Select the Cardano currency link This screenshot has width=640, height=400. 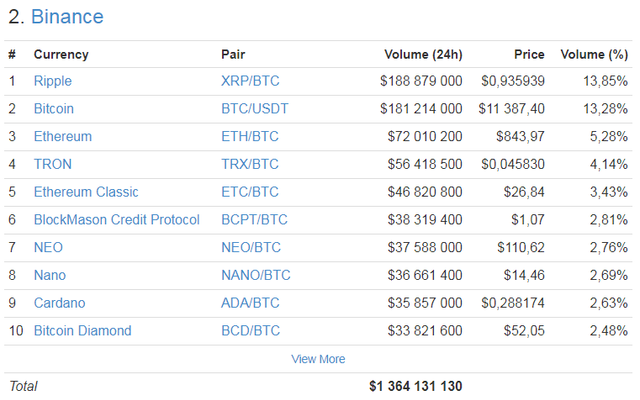point(59,303)
